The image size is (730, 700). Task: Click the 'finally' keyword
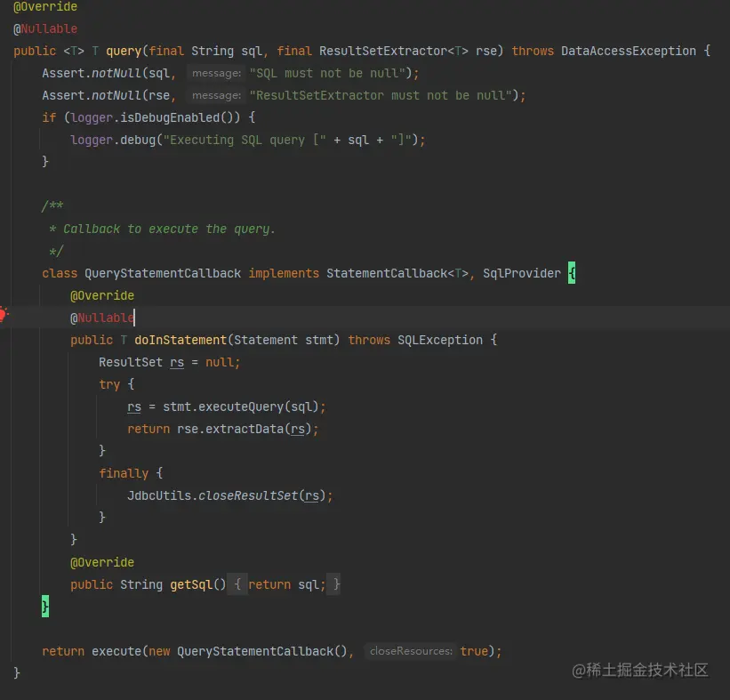point(124,473)
